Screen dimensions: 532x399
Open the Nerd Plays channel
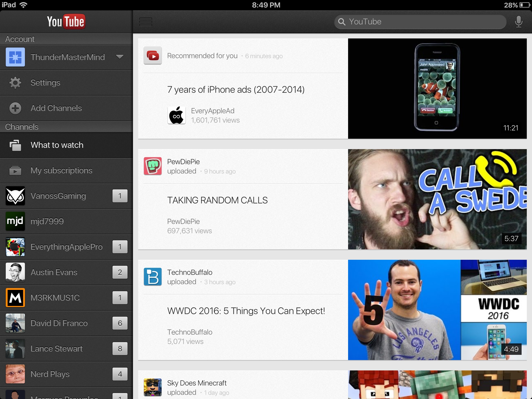pyautogui.click(x=50, y=374)
